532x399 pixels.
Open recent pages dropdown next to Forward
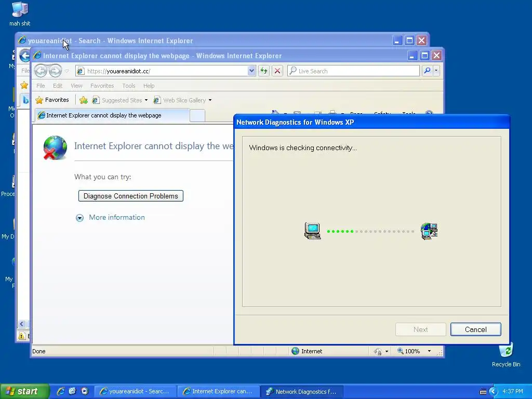click(67, 71)
